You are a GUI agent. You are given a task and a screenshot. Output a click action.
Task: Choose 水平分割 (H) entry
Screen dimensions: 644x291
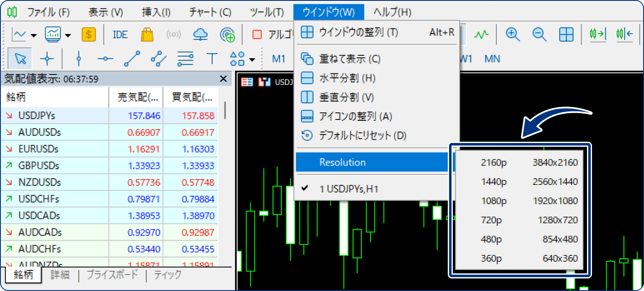pos(377,78)
